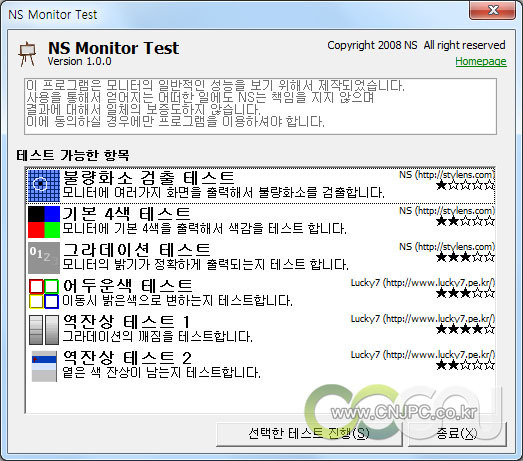Click author NS stylens.com on 그라데이션 row
Image resolution: width=523 pixels, height=461 pixels.
click(x=447, y=247)
